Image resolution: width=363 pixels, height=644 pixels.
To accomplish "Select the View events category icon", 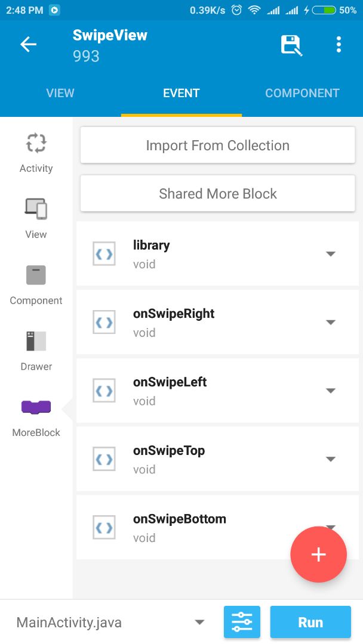I will (36, 209).
